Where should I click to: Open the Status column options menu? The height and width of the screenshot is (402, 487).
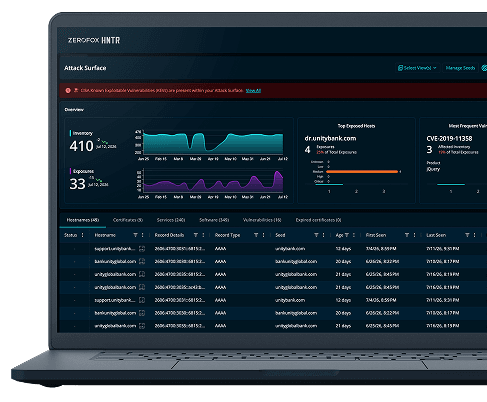pos(83,235)
